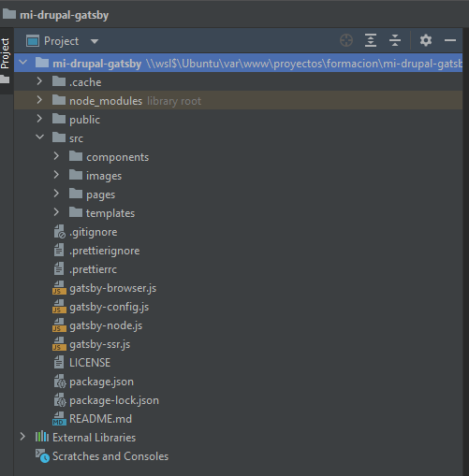This screenshot has height=476, width=469.
Task: Select the mi-drupal-gatsby root row name
Action: click(97, 64)
